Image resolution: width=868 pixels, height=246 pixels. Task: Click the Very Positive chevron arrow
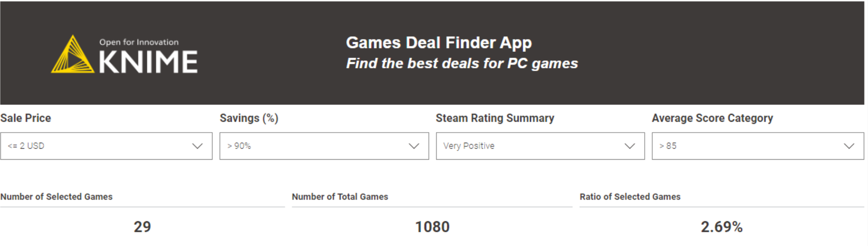click(629, 146)
